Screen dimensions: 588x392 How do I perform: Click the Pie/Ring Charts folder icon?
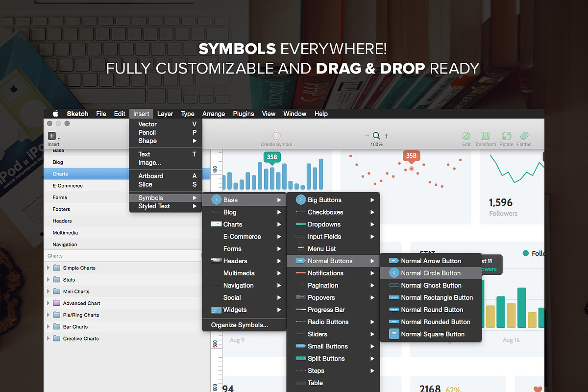56,315
